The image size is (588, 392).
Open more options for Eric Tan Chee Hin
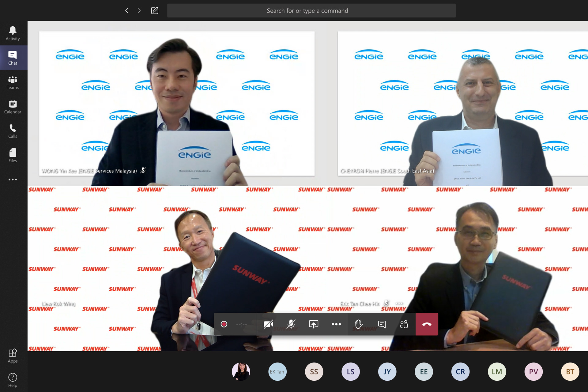point(399,303)
